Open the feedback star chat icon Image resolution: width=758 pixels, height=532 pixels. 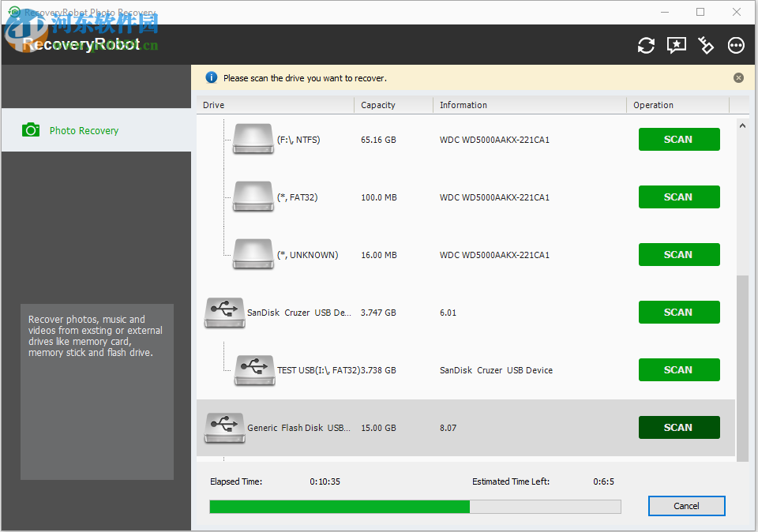[x=677, y=46]
